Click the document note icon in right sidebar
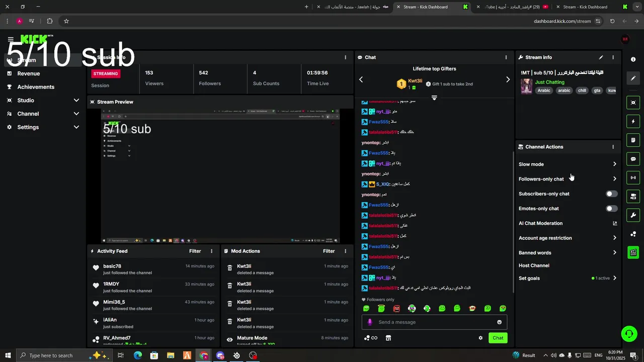Image resolution: width=644 pixels, height=362 pixels. (x=633, y=140)
